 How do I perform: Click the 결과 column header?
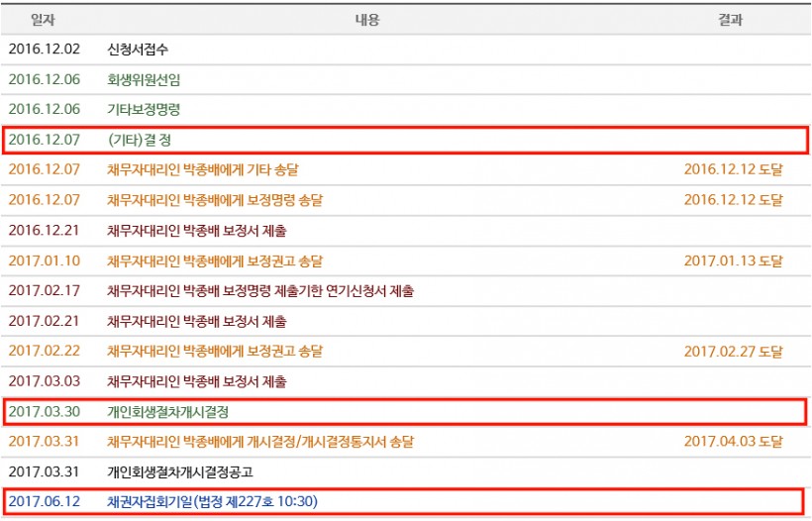(x=730, y=20)
